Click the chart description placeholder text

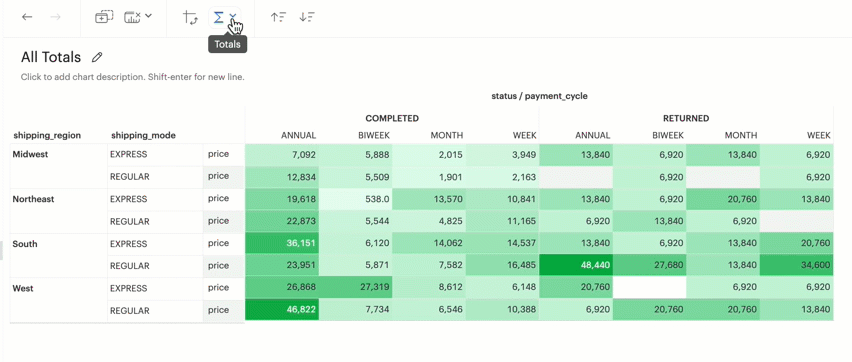(x=133, y=77)
